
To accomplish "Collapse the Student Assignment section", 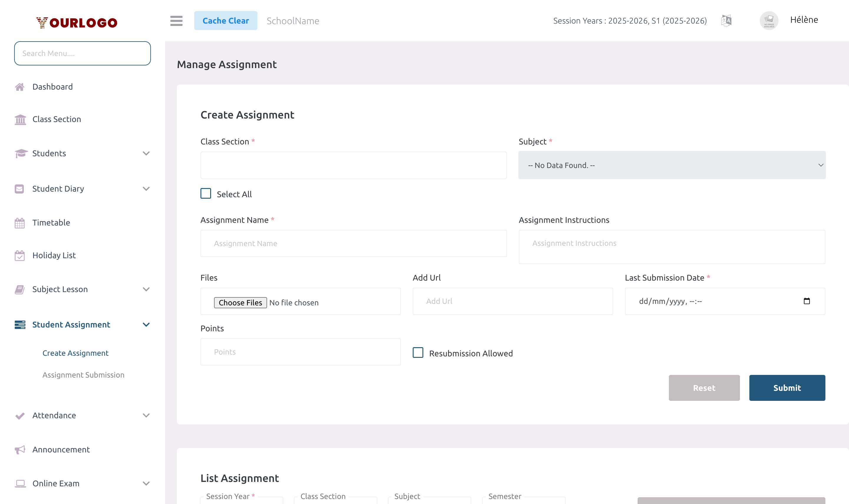I will pyautogui.click(x=147, y=325).
